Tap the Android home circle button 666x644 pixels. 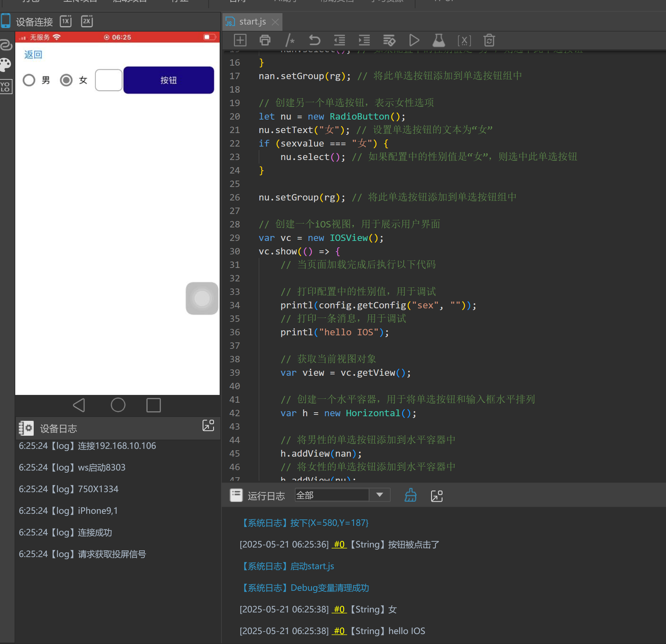tap(118, 405)
